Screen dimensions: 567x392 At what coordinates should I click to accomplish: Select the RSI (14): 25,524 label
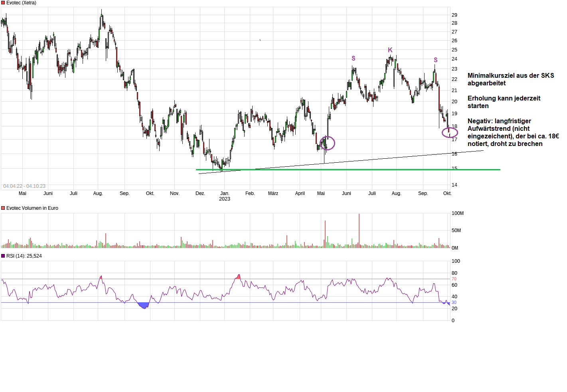point(24,256)
